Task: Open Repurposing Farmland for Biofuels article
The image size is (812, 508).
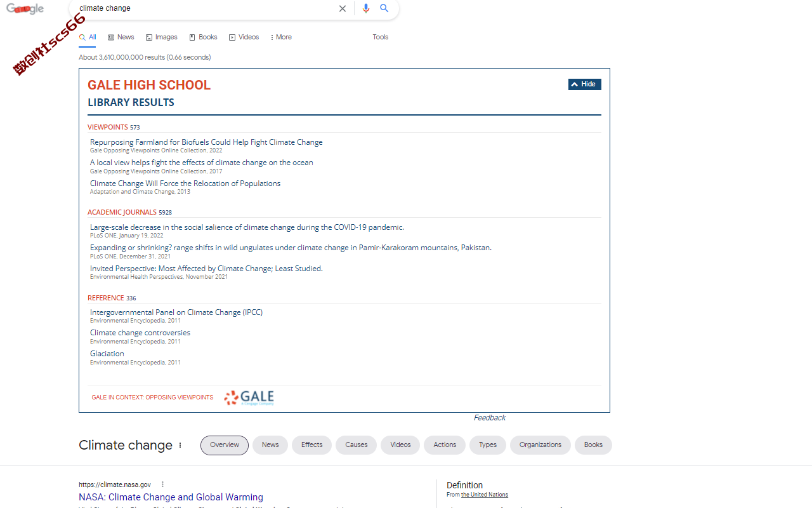Action: coord(206,142)
